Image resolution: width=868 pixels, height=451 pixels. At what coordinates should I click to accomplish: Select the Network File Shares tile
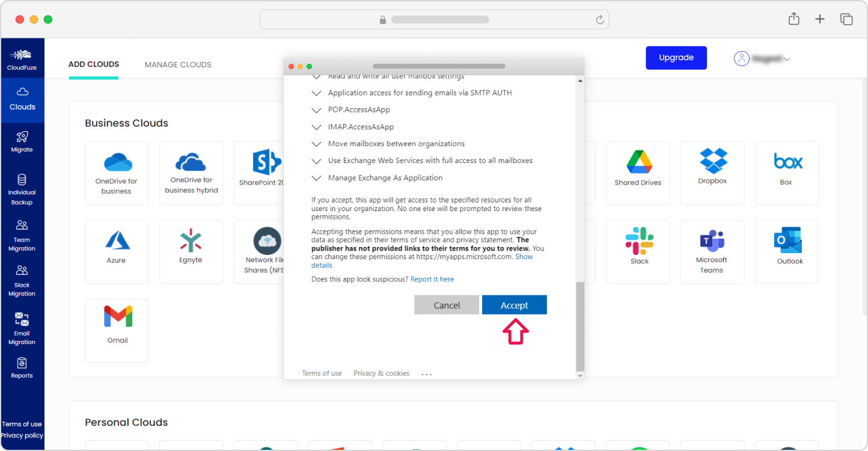(x=258, y=252)
